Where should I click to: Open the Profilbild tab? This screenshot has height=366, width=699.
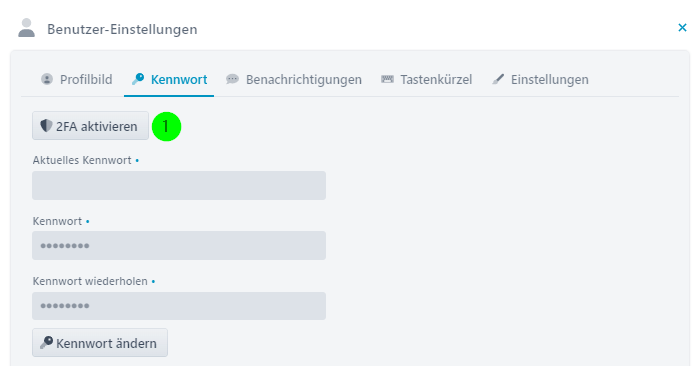[77, 79]
